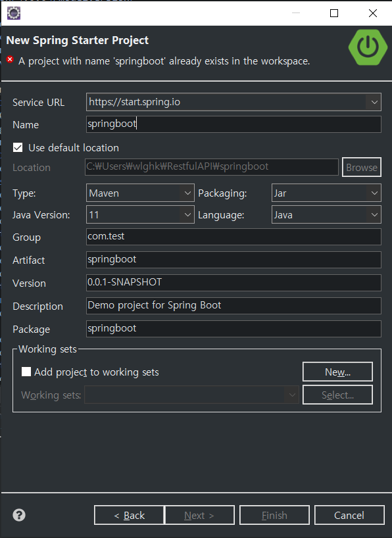Cancel the project wizard
Viewport: 392px width, 538px height.
349,515
